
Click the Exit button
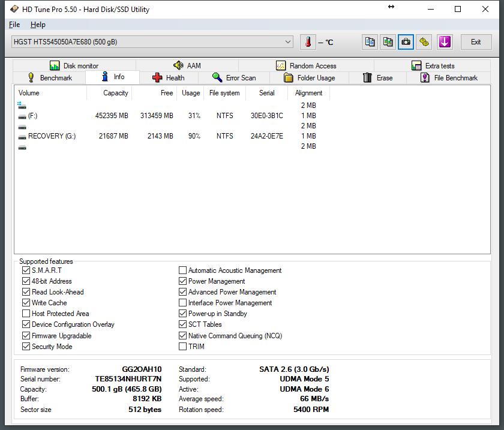tap(475, 42)
